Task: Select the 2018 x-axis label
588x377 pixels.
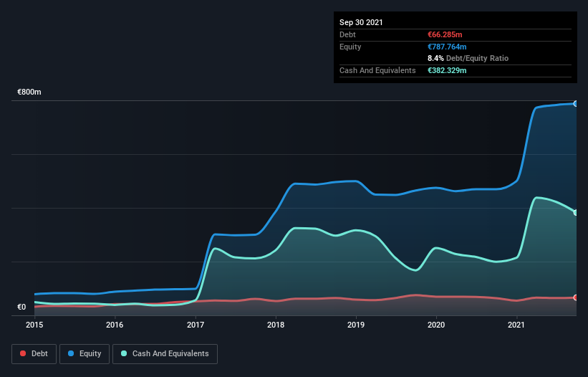Action: click(x=276, y=325)
